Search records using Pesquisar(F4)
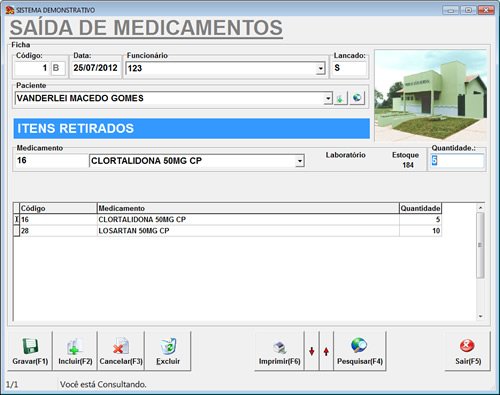The image size is (500, 395). click(x=360, y=351)
